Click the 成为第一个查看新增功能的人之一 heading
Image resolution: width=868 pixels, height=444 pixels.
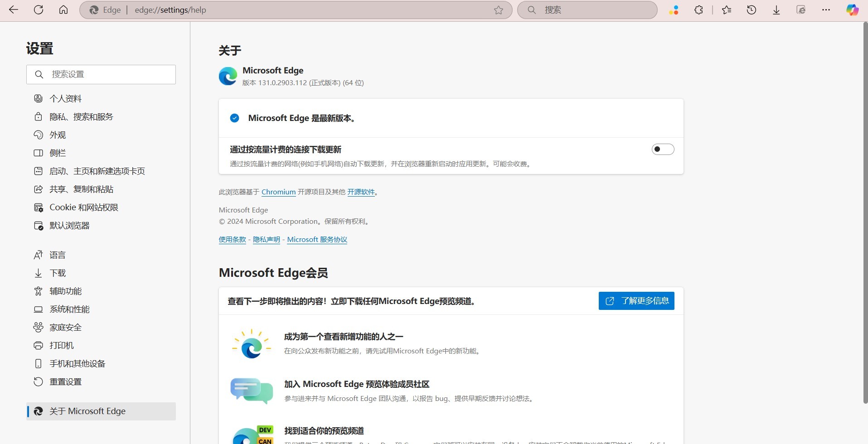[x=344, y=337]
